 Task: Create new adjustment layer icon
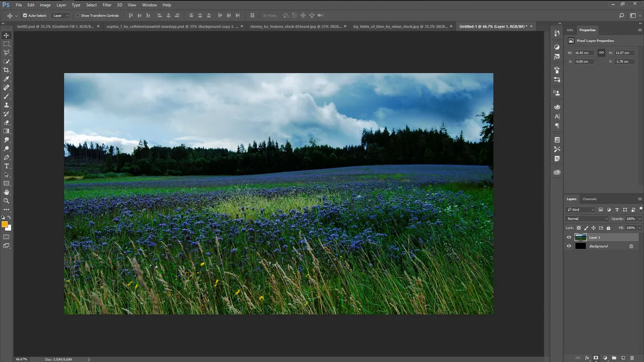605,358
